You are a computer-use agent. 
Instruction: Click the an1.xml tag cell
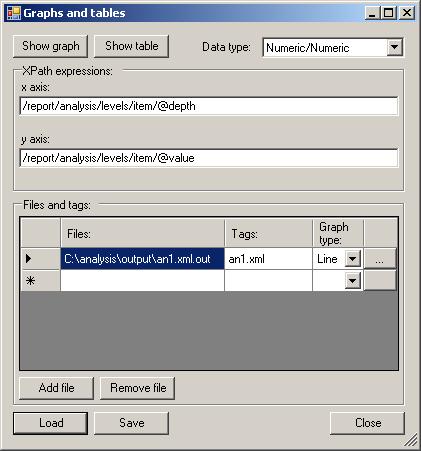tap(268, 259)
